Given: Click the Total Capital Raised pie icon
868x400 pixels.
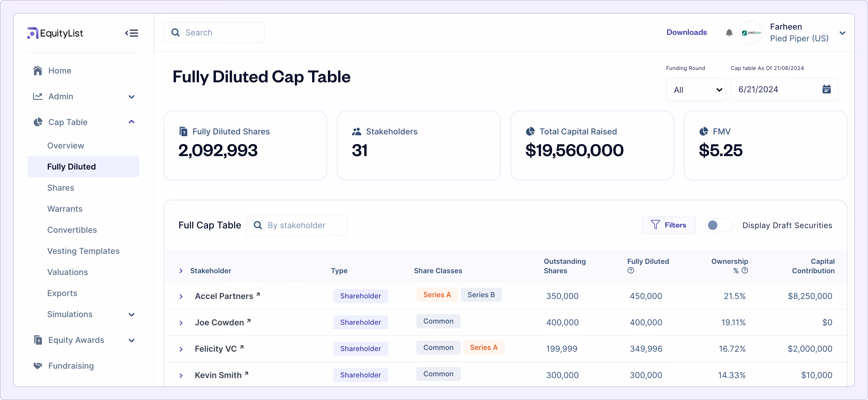Looking at the screenshot, I should click(530, 131).
